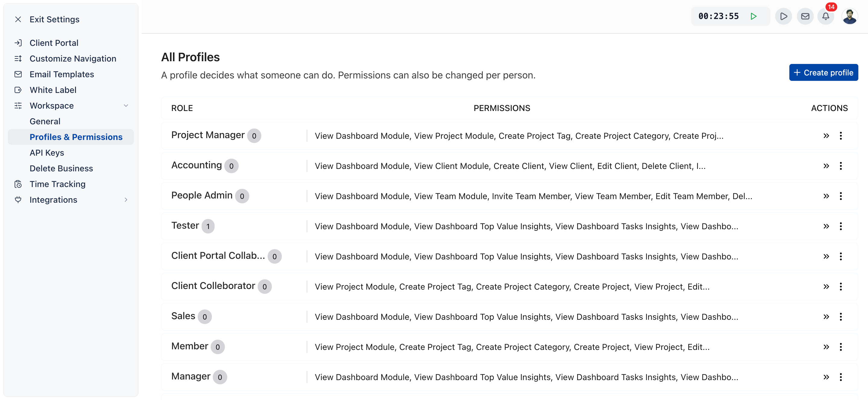Click the 00:23:55 timer display
The height and width of the screenshot is (400, 868).
coord(719,16)
